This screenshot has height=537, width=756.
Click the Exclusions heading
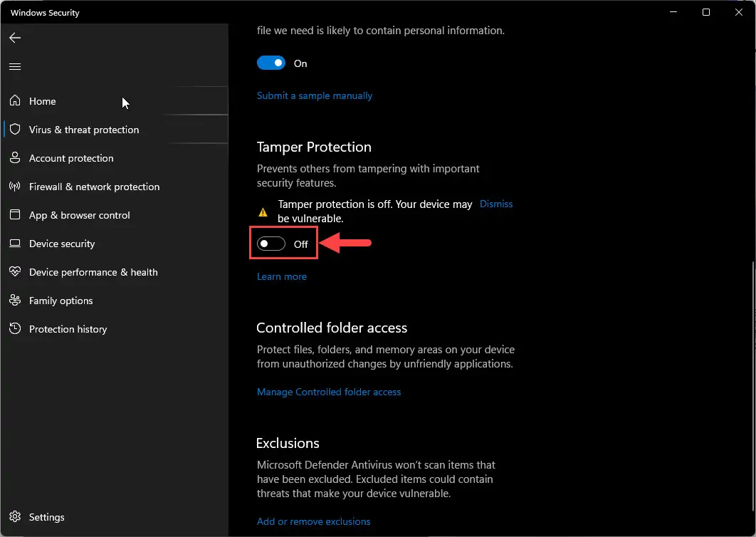point(288,443)
